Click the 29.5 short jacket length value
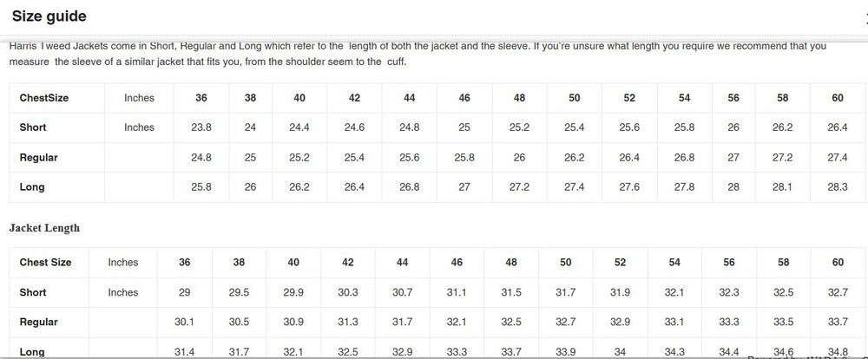Image resolution: width=868 pixels, height=359 pixels. tap(239, 292)
